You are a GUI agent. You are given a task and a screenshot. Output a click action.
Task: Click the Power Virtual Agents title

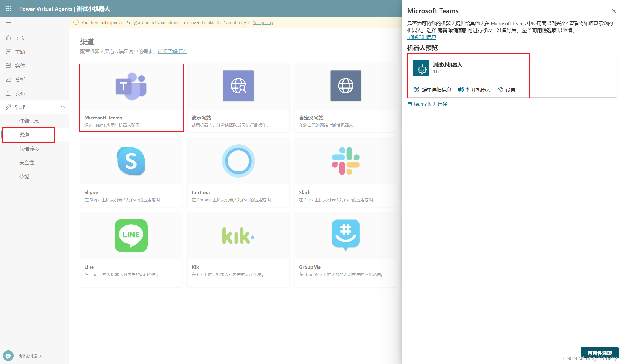[x=46, y=9]
